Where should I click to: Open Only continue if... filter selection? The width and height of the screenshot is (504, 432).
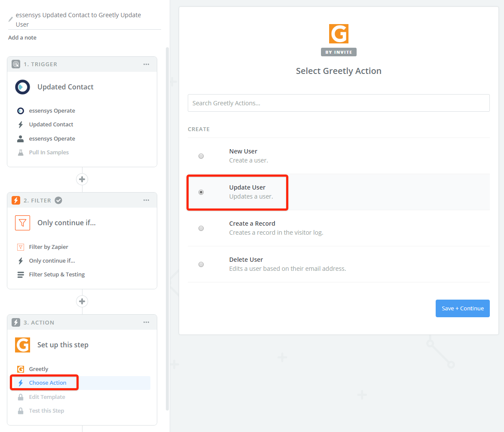pos(52,261)
